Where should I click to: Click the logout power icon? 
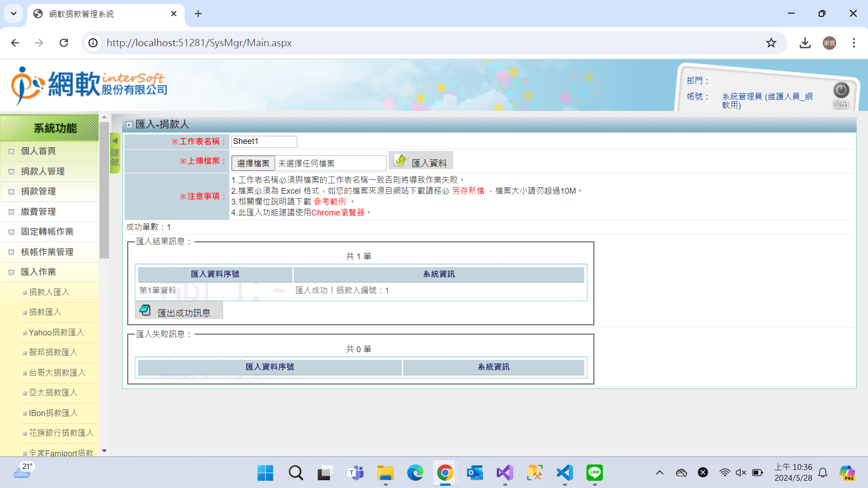tap(841, 91)
